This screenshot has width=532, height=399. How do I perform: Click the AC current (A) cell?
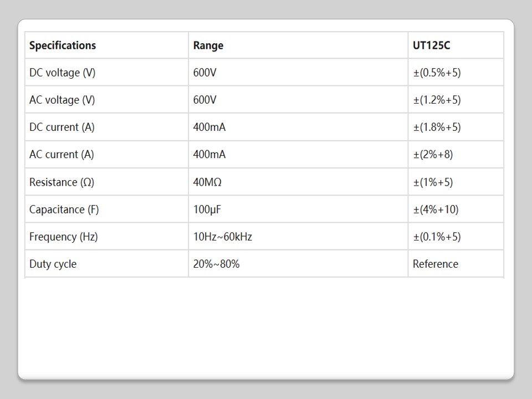62,155
